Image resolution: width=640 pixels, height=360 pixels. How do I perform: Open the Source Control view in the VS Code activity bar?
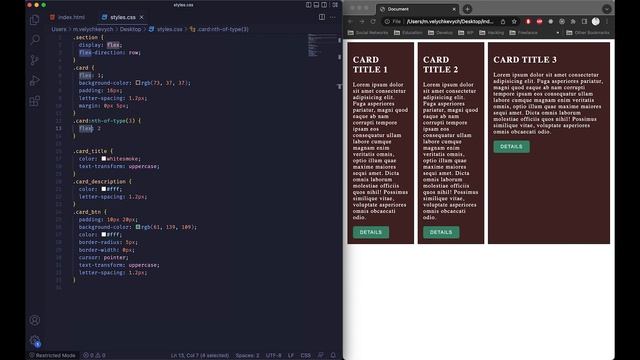35,60
